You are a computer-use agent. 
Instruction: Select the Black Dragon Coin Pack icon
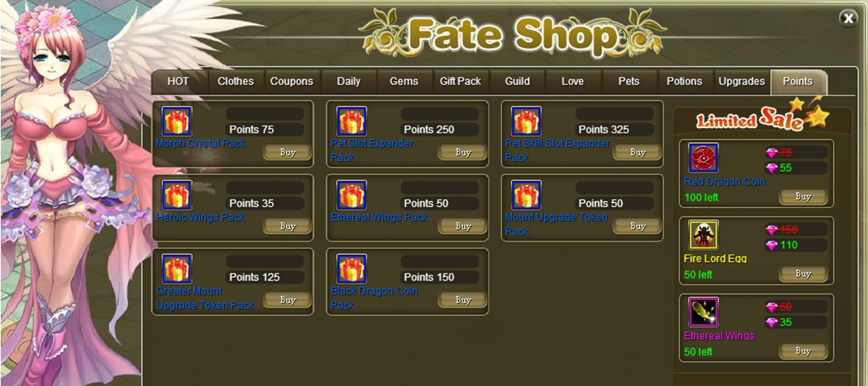(x=351, y=269)
